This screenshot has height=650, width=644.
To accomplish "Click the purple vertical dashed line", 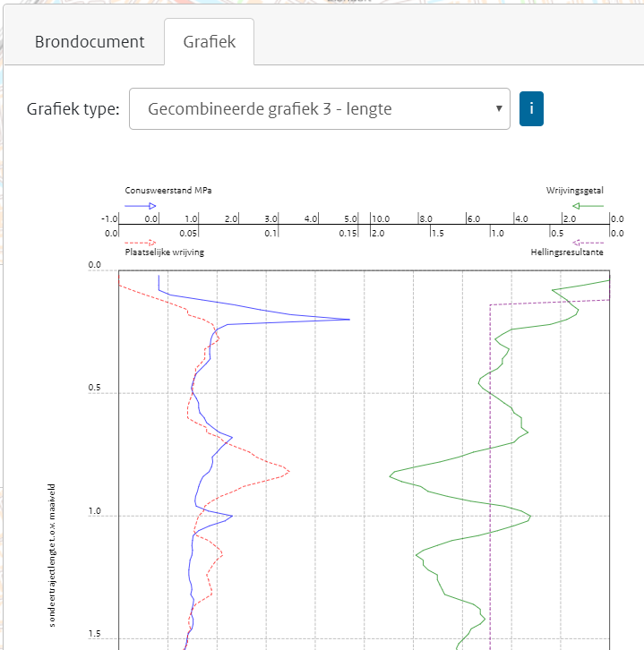I will tap(490, 448).
